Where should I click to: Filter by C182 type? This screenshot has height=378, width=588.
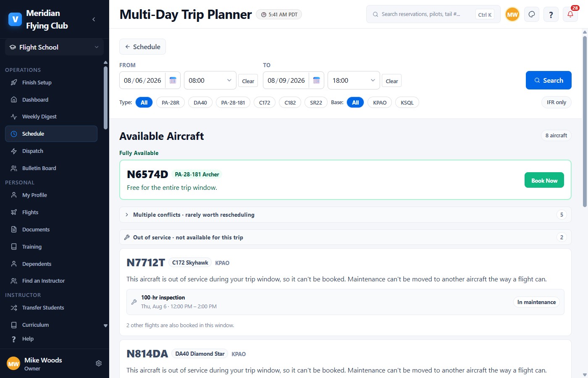pos(290,102)
